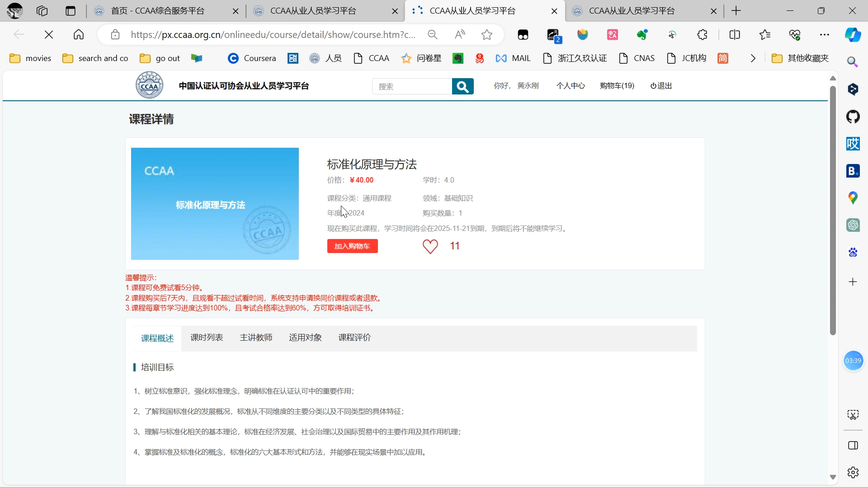Open the Bilibili sidebar icon

pyautogui.click(x=853, y=171)
